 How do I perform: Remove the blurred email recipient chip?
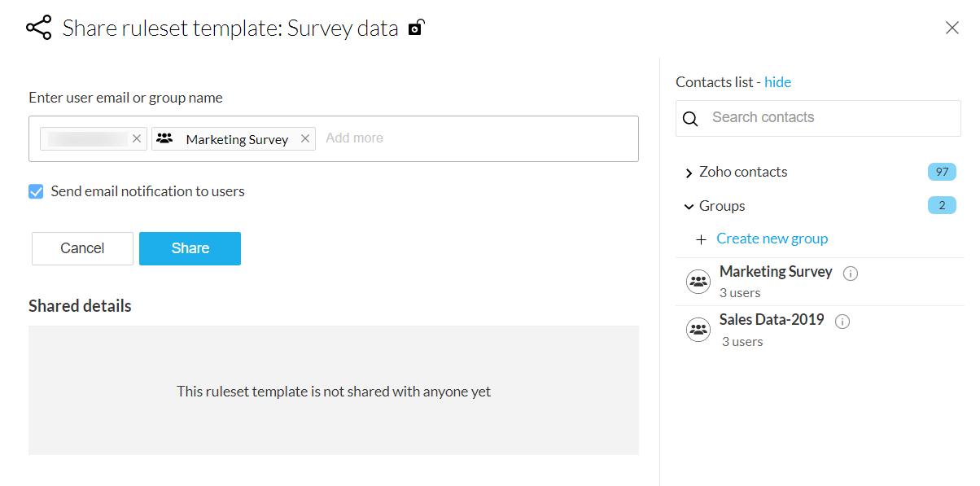point(137,138)
